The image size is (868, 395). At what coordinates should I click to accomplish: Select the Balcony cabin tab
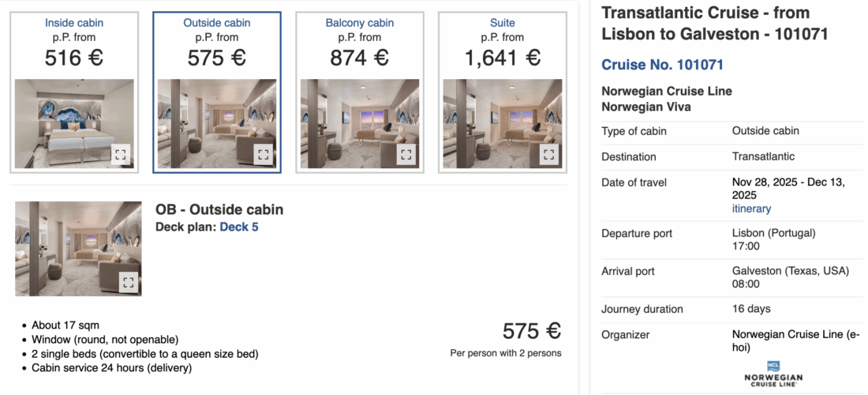[360, 23]
